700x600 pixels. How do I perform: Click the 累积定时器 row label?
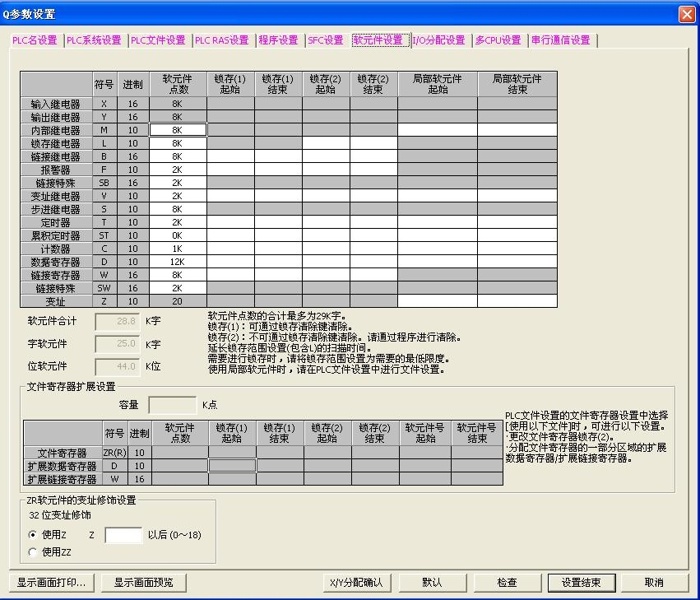(56, 235)
